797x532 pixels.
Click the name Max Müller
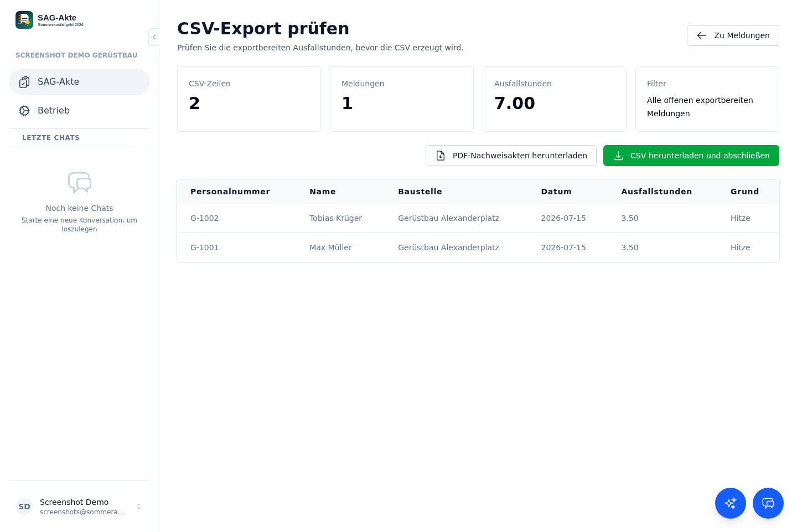[330, 247]
